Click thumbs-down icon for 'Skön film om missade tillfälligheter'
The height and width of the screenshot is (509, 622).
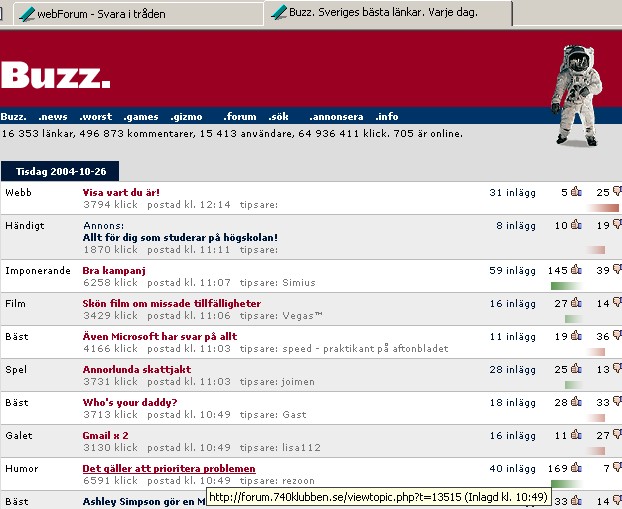coord(617,303)
